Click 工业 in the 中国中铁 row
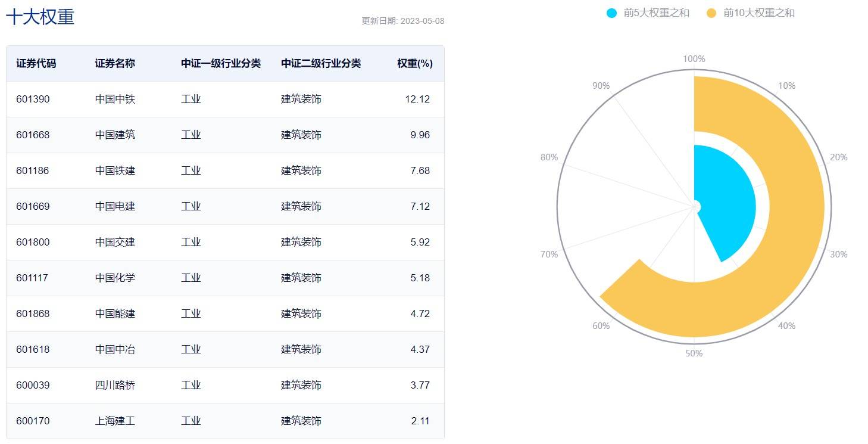The width and height of the screenshot is (868, 444). coord(191,100)
